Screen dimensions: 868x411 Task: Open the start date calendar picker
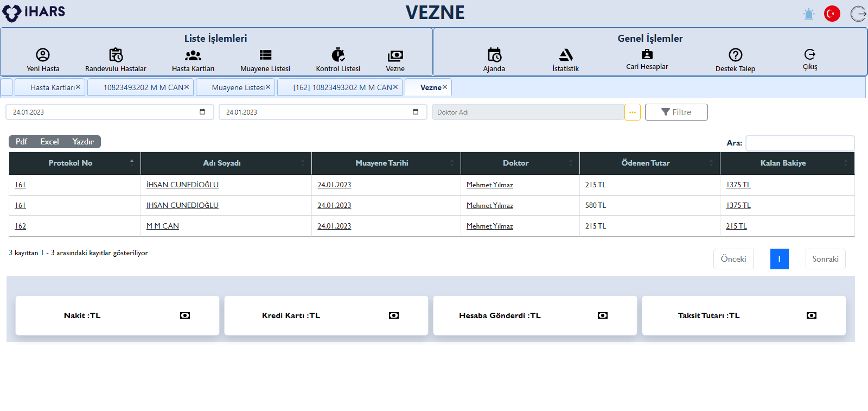202,112
